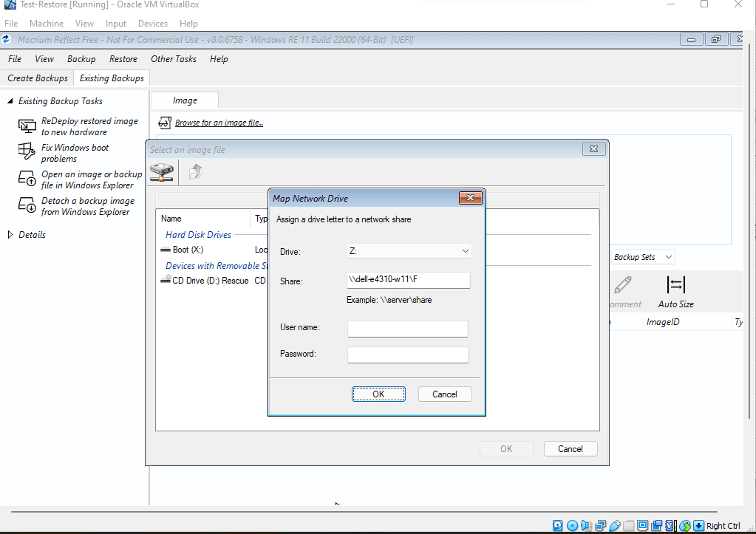Click the VirtualBox network status icon

click(601, 525)
